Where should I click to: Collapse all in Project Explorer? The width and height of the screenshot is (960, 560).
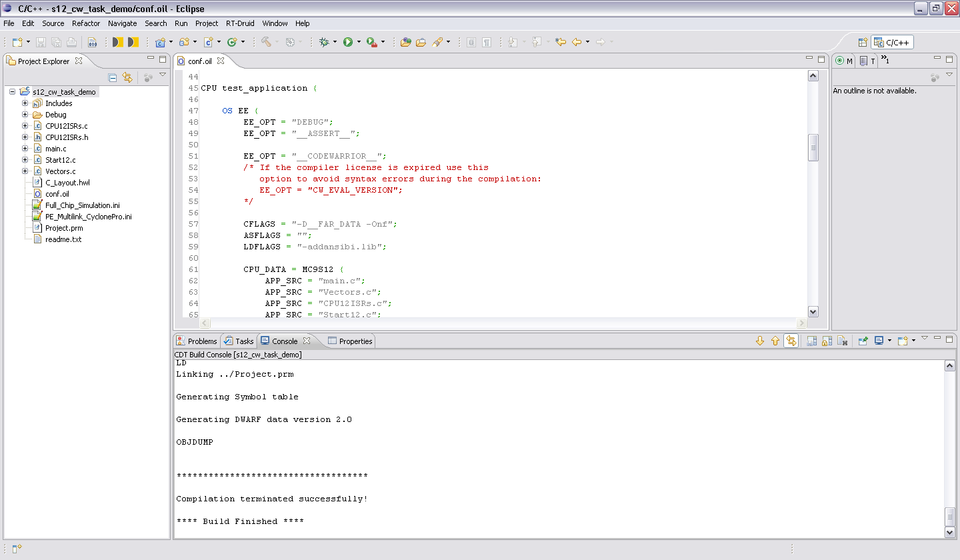113,77
